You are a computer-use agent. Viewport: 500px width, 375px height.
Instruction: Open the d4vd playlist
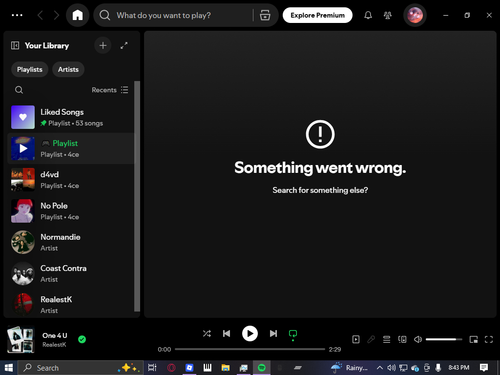tap(70, 180)
